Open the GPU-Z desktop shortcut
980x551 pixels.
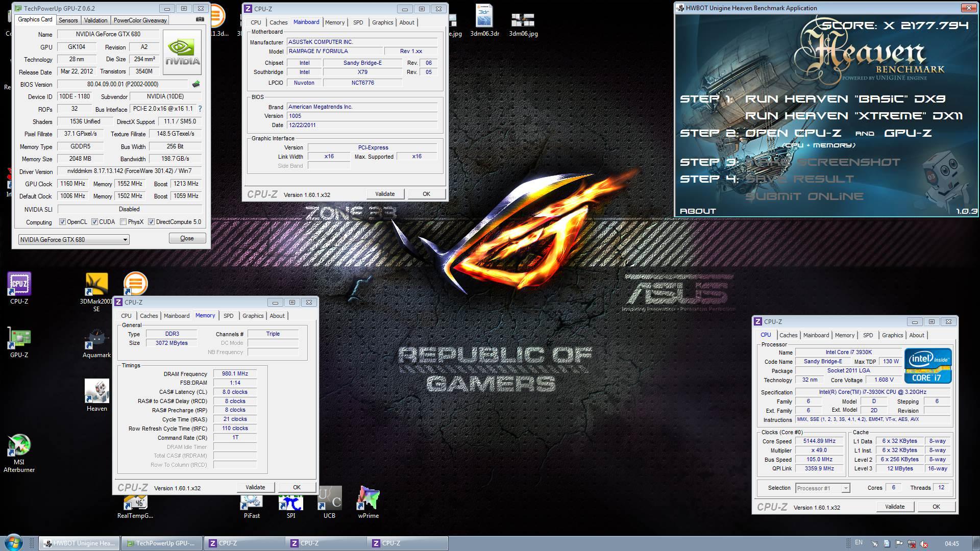click(19, 342)
